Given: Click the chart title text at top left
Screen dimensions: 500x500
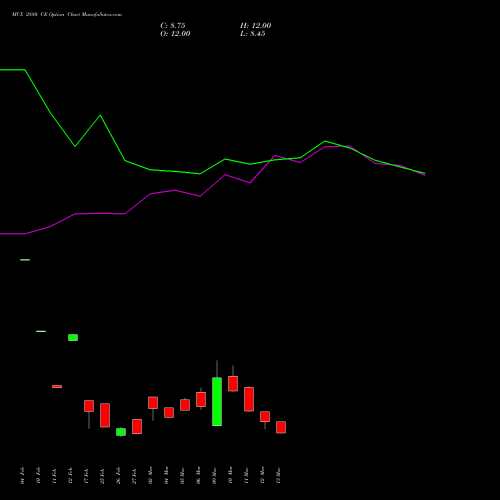Looking at the screenshot, I should (67, 15).
